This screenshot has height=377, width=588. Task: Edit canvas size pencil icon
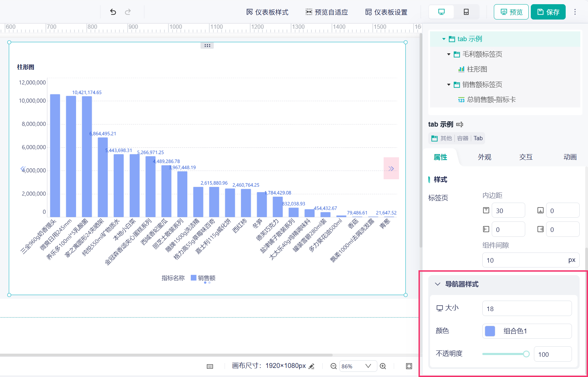click(312, 366)
